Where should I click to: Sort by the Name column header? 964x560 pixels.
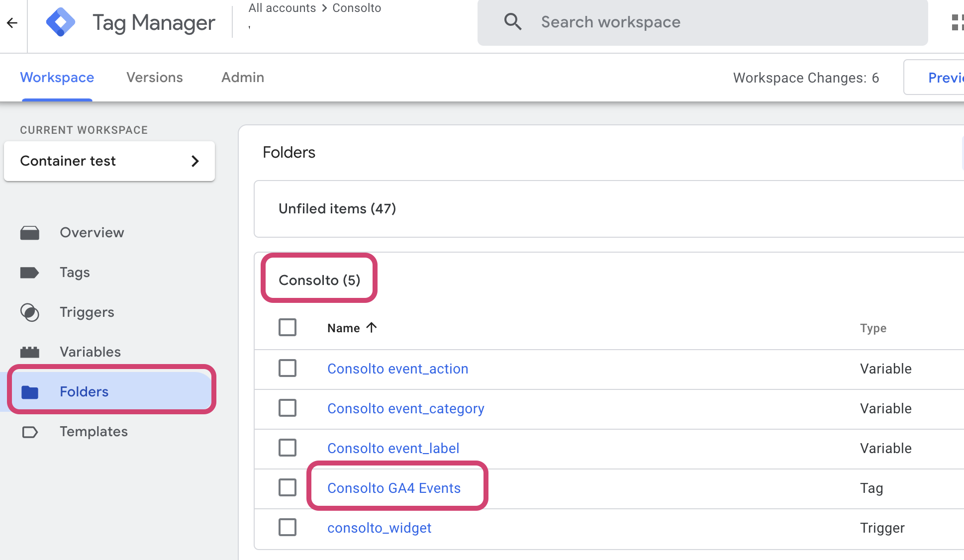[344, 328]
